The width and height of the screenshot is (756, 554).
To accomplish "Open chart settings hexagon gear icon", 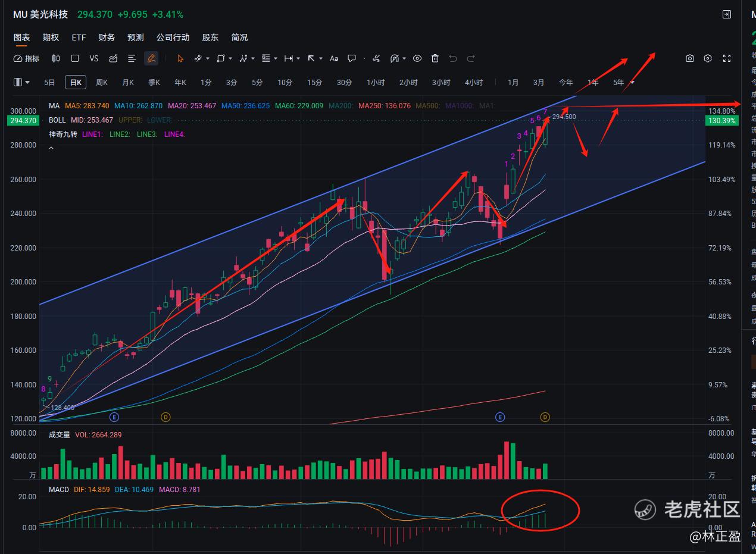I will (708, 58).
